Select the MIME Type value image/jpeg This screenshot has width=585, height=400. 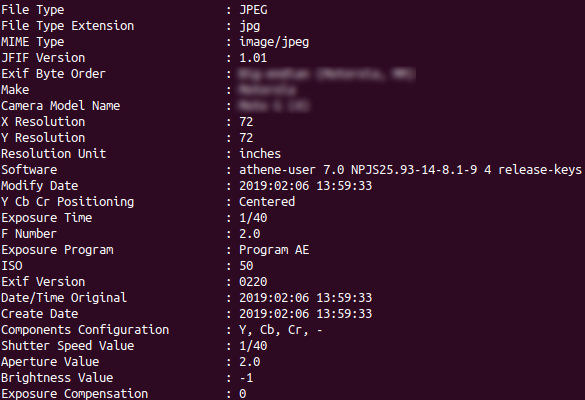click(274, 42)
